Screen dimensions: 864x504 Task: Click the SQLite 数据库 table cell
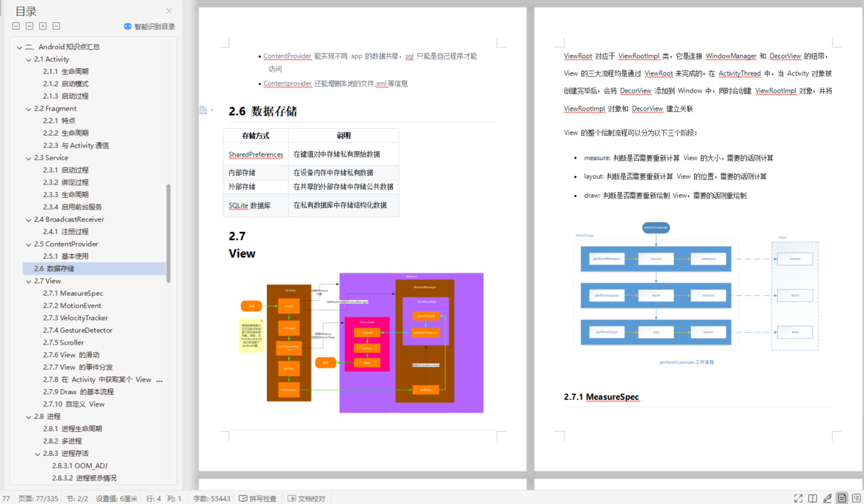[x=256, y=205]
